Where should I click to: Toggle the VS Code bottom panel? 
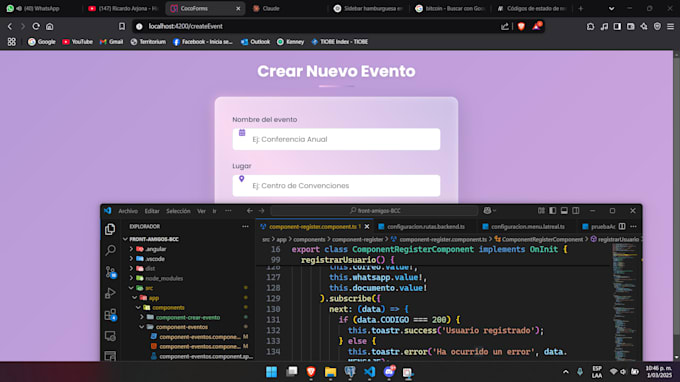click(x=564, y=211)
